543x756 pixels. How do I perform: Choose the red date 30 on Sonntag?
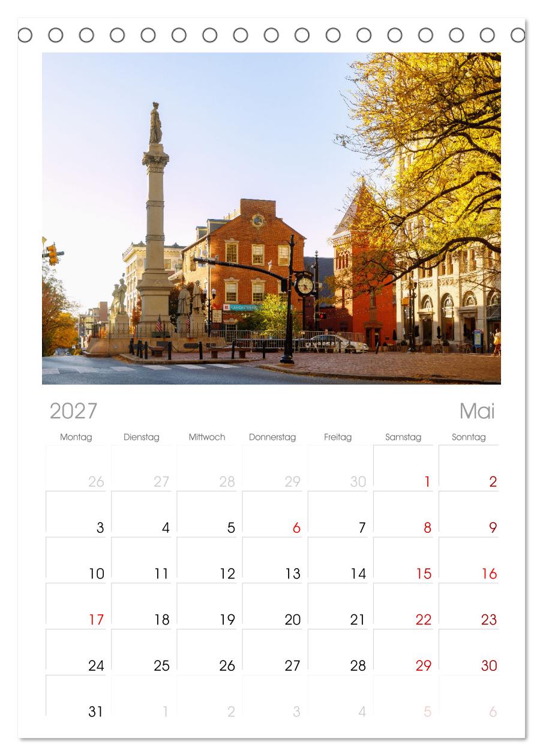point(490,665)
